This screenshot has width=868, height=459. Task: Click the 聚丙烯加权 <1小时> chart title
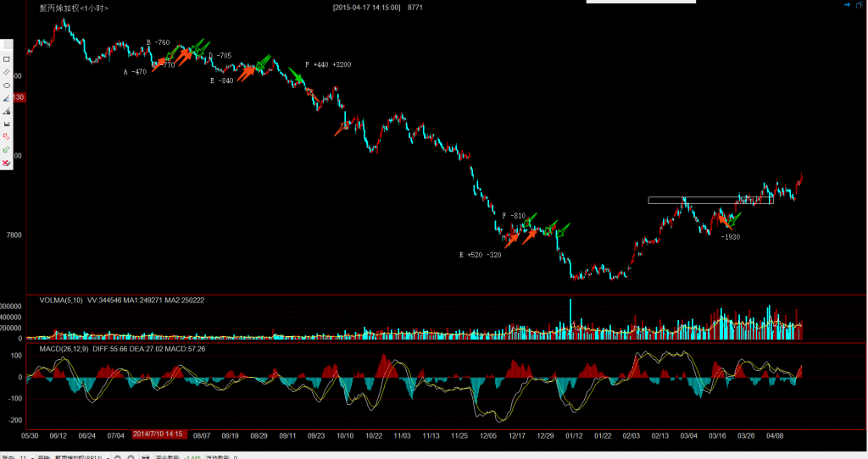point(74,8)
